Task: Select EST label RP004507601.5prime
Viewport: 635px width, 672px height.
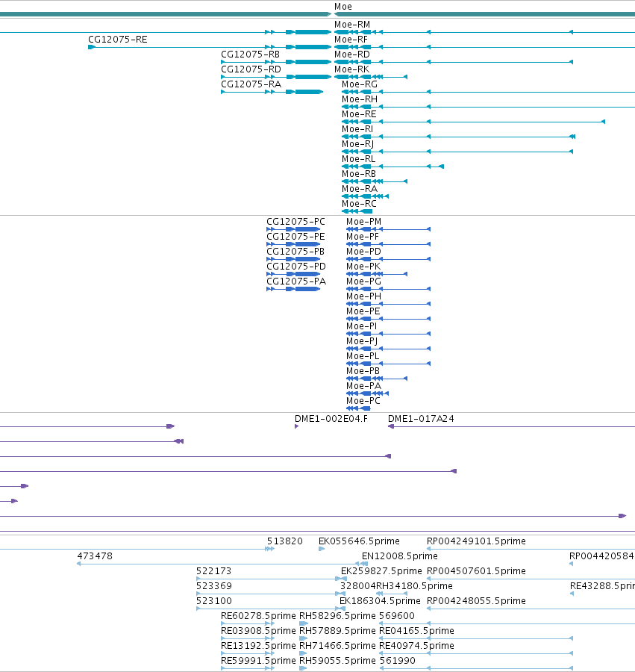Action: pos(476,571)
